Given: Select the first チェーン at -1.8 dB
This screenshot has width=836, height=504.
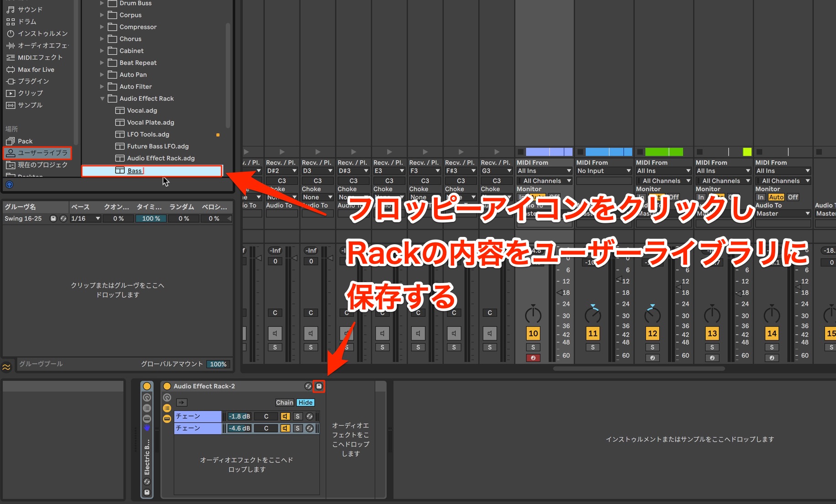Looking at the screenshot, I should click(198, 416).
